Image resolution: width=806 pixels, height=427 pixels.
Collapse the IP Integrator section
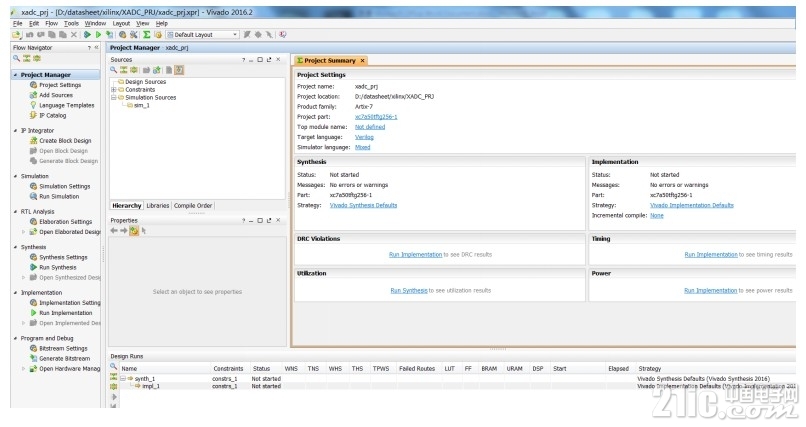[x=15, y=131]
